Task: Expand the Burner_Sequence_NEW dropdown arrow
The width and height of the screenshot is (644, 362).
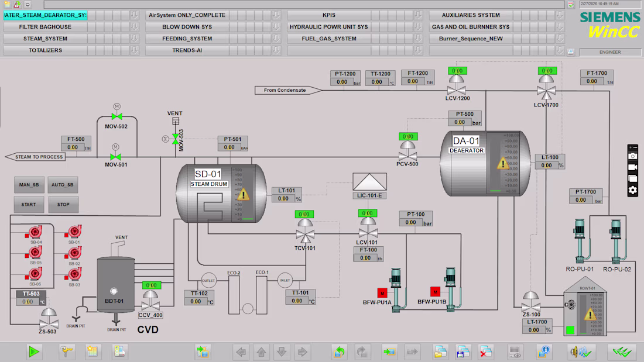Action: pos(560,39)
